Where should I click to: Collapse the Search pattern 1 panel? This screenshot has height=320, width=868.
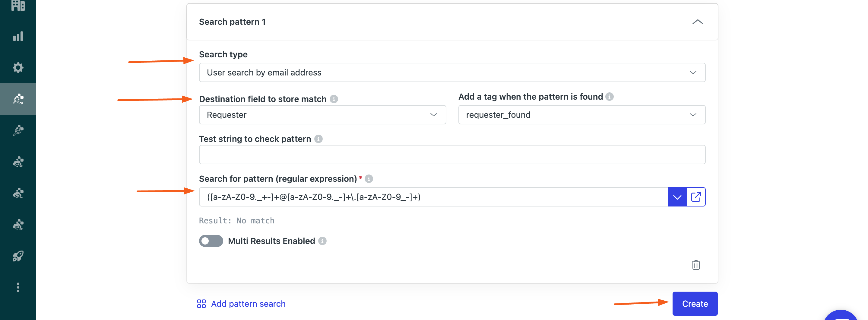click(x=698, y=22)
